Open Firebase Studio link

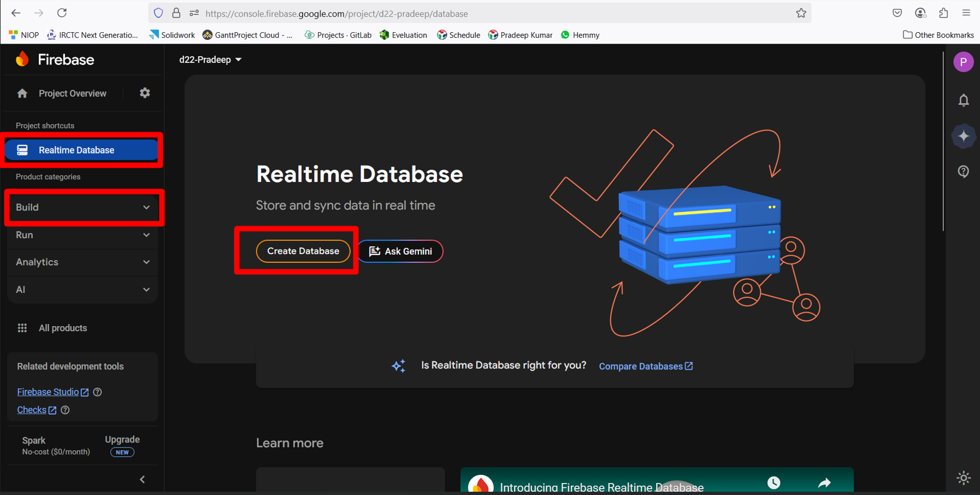(52, 392)
